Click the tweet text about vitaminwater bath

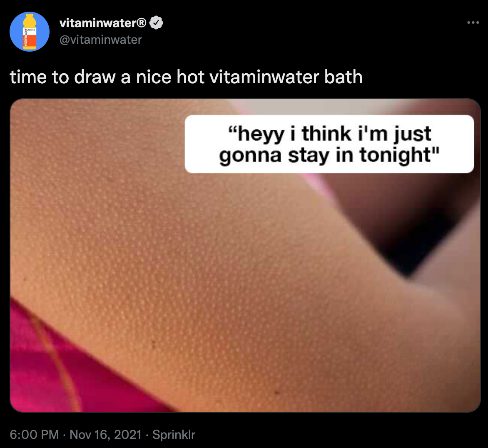[x=186, y=77]
